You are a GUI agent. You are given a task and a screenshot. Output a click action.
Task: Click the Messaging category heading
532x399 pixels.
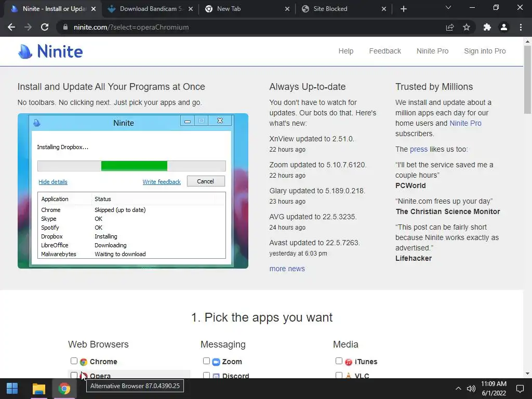(x=223, y=344)
